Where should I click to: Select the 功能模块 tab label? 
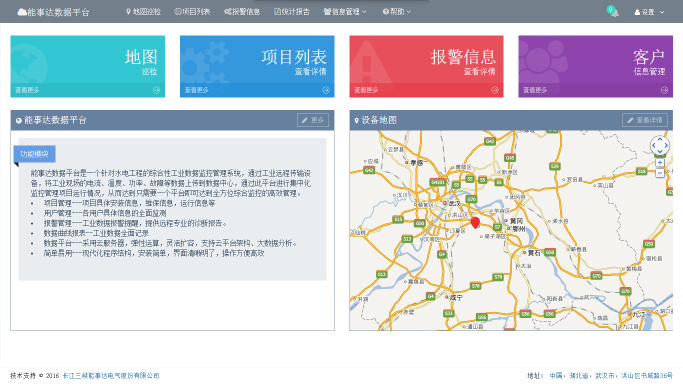(x=34, y=154)
